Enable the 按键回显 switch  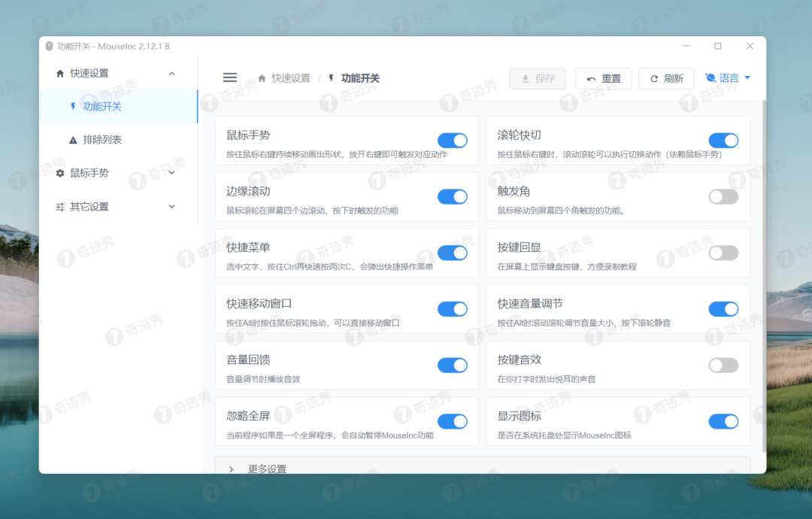tap(723, 253)
